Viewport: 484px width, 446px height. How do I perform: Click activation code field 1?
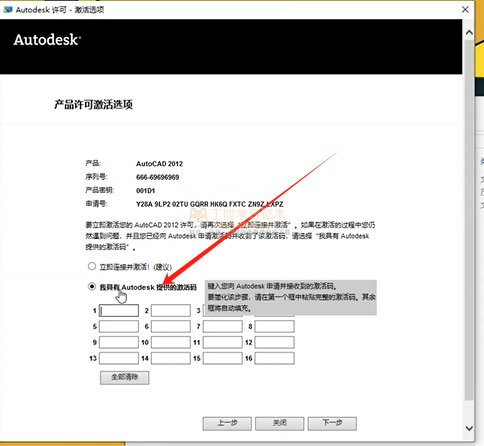point(119,311)
